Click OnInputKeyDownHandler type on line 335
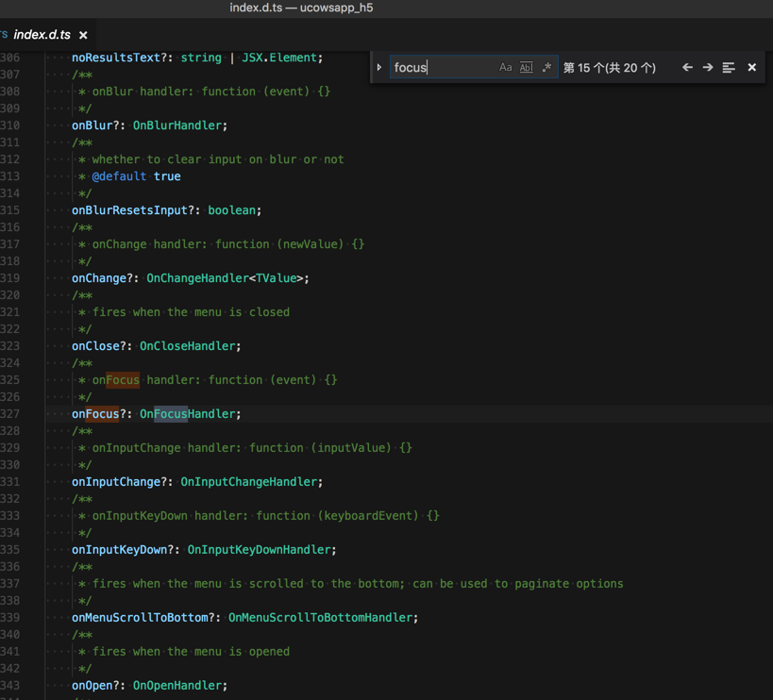This screenshot has height=700, width=773. (x=261, y=550)
